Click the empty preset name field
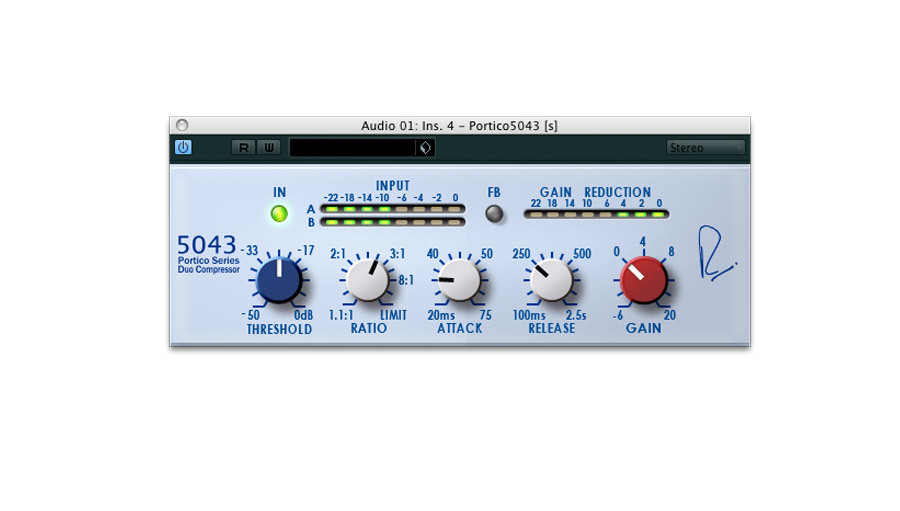Screen dimensions: 900x511 352,148
